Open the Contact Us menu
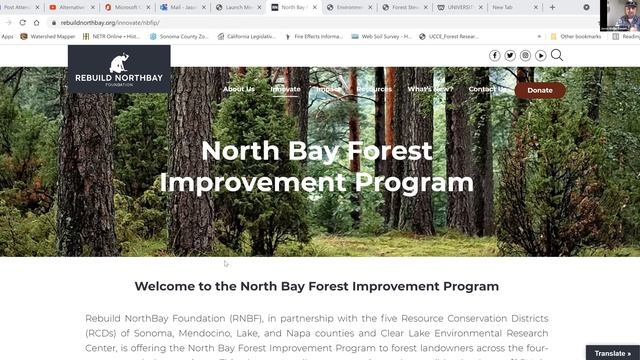 (x=487, y=89)
